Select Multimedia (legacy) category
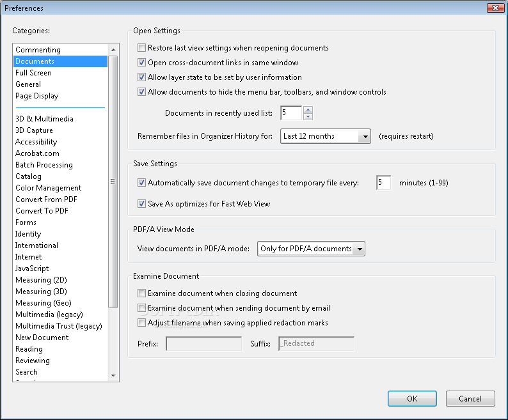508x420 pixels. click(60, 315)
